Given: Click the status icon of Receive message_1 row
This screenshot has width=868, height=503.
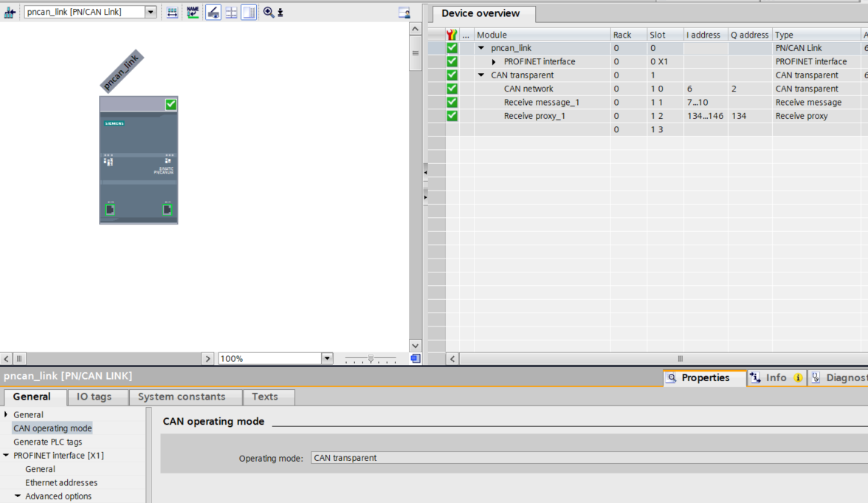Looking at the screenshot, I should coord(452,102).
